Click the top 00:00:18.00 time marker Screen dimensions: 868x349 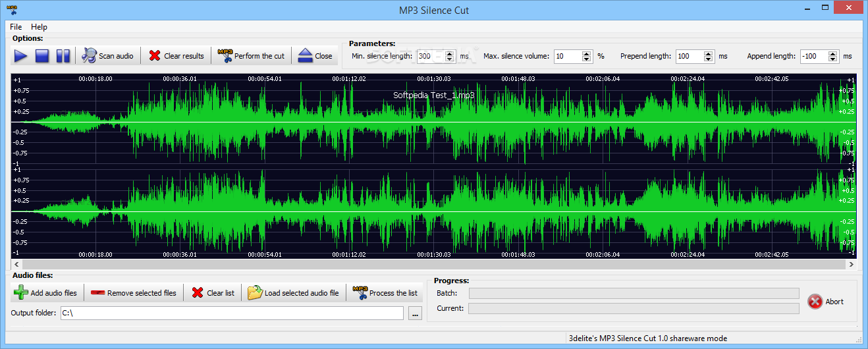[x=95, y=78]
